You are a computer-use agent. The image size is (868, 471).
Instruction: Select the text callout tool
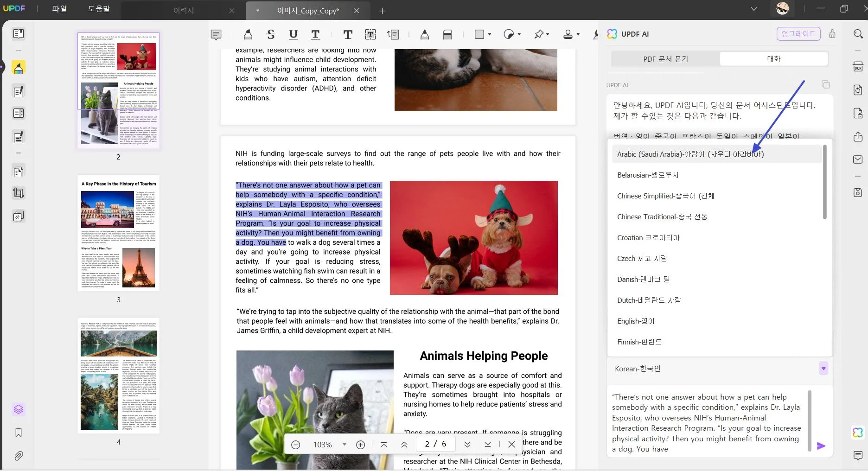393,34
